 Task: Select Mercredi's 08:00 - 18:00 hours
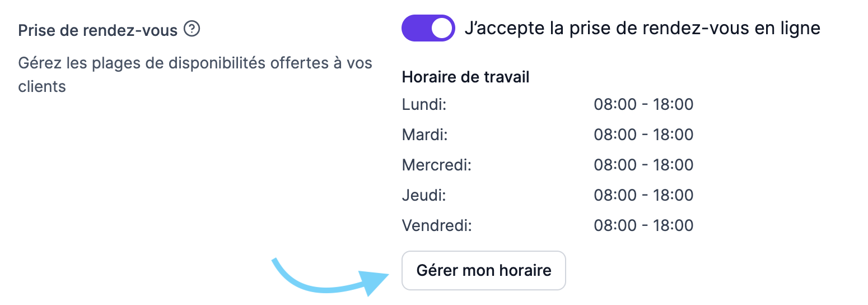643,165
